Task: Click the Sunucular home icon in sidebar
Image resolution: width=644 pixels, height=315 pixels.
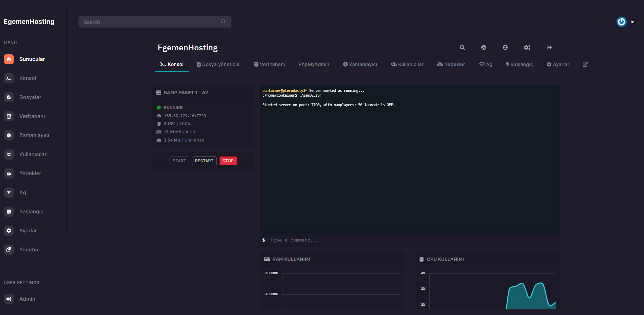Action: coord(9,59)
